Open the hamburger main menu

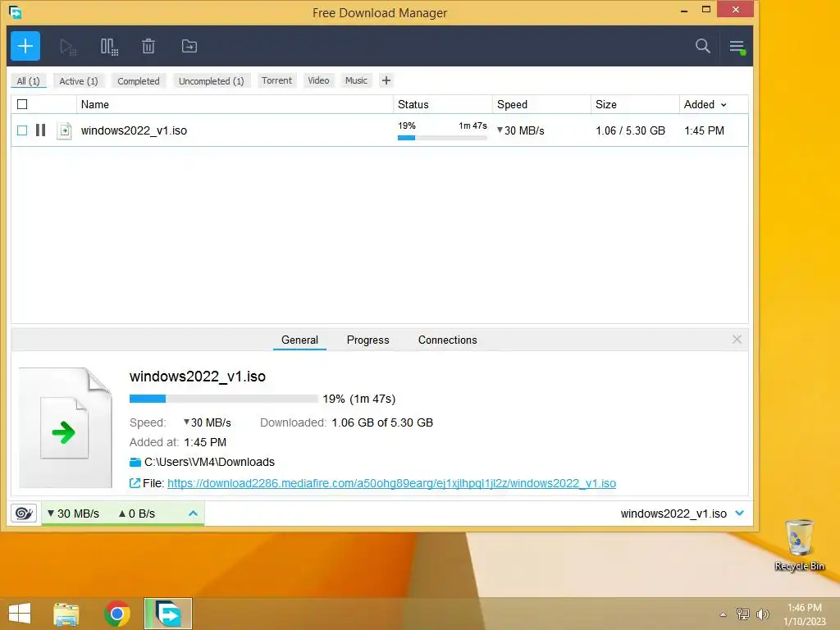click(737, 47)
